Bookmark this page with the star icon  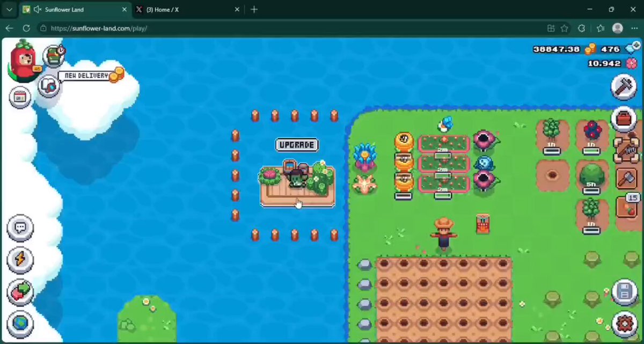(564, 28)
